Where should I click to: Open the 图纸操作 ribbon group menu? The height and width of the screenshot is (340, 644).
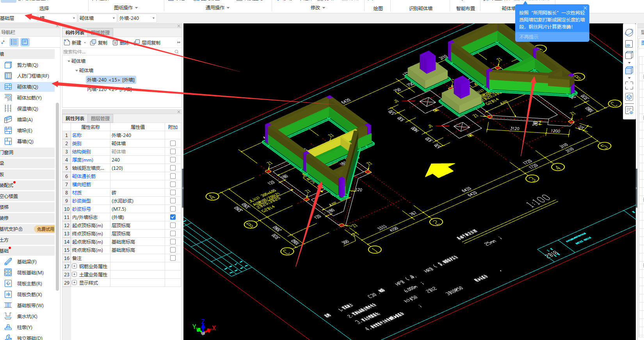click(126, 8)
